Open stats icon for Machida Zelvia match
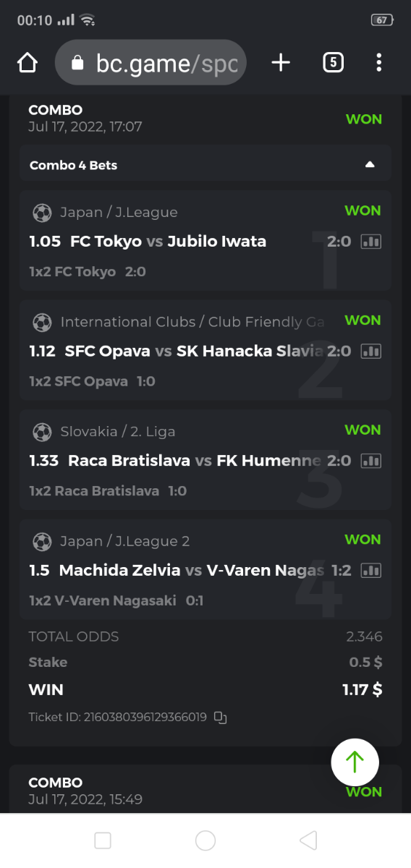411x868 pixels. coord(370,571)
